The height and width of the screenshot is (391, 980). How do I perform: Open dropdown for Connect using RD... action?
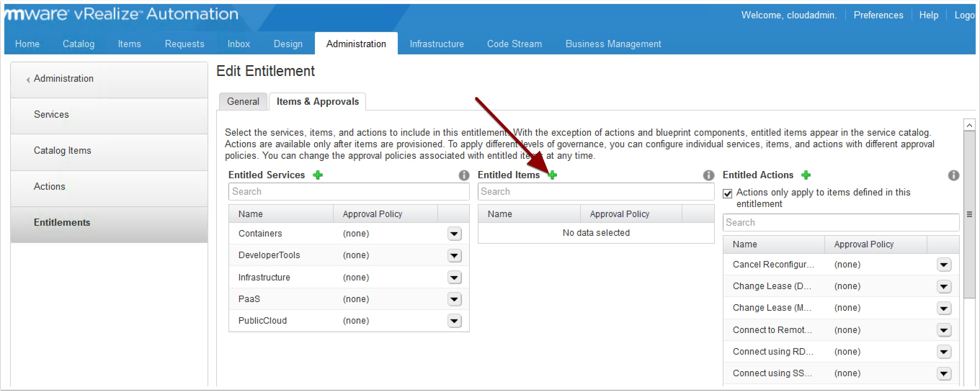944,352
